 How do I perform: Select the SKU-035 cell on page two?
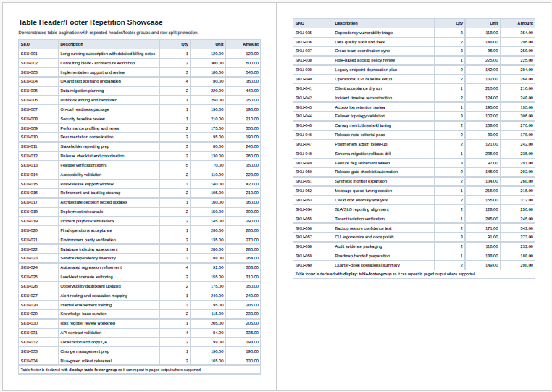pos(304,33)
